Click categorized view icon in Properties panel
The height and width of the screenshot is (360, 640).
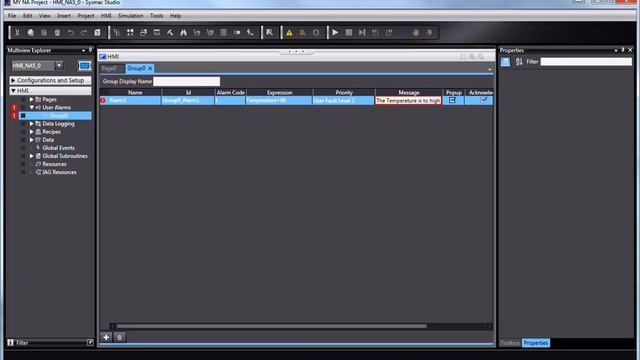pos(505,62)
